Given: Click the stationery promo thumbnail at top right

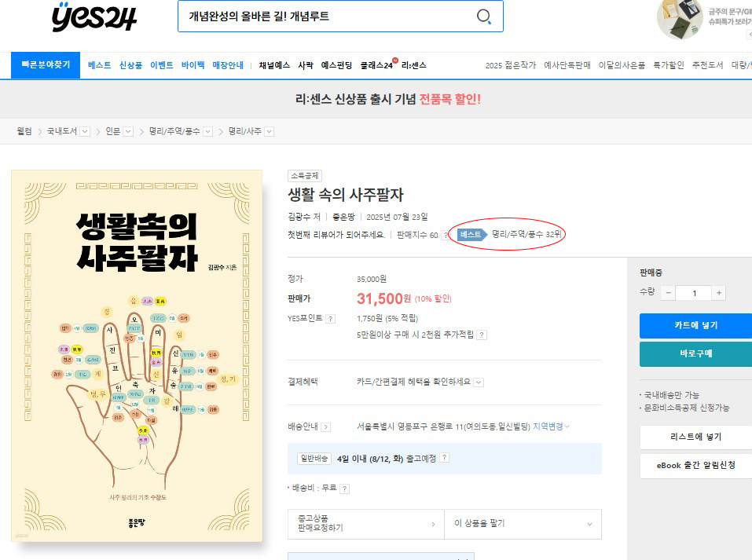Looking at the screenshot, I should pos(680,19).
